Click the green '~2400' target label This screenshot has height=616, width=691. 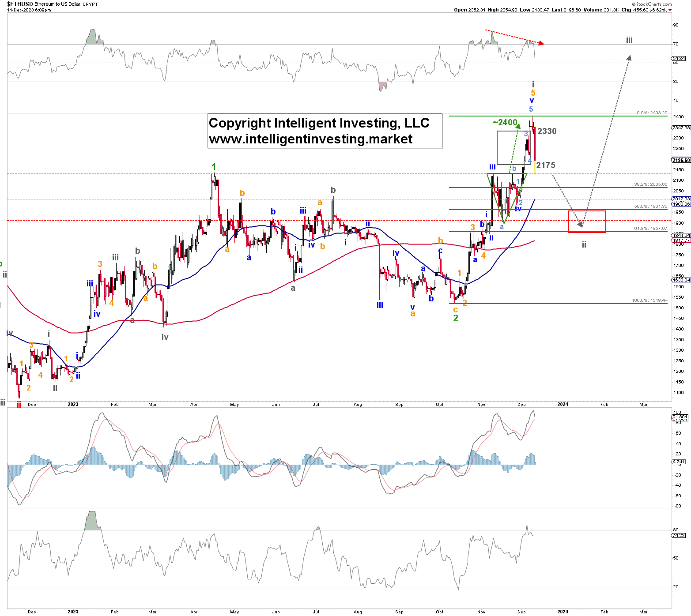[x=505, y=122]
